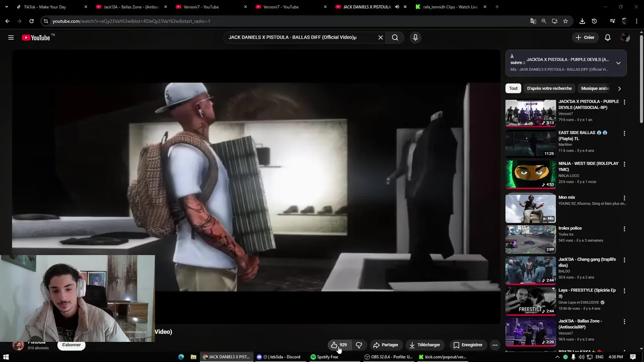Open site information icon in address bar
The width and height of the screenshot is (644, 362).
[x=46, y=21]
